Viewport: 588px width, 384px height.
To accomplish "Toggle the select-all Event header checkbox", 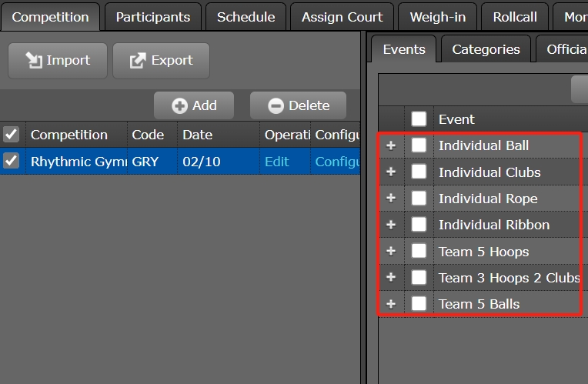I will click(x=419, y=119).
